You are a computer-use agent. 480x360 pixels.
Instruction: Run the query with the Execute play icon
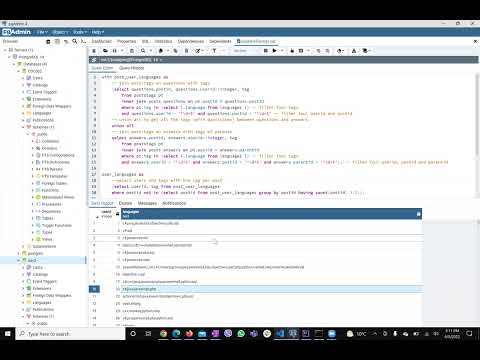274,51
